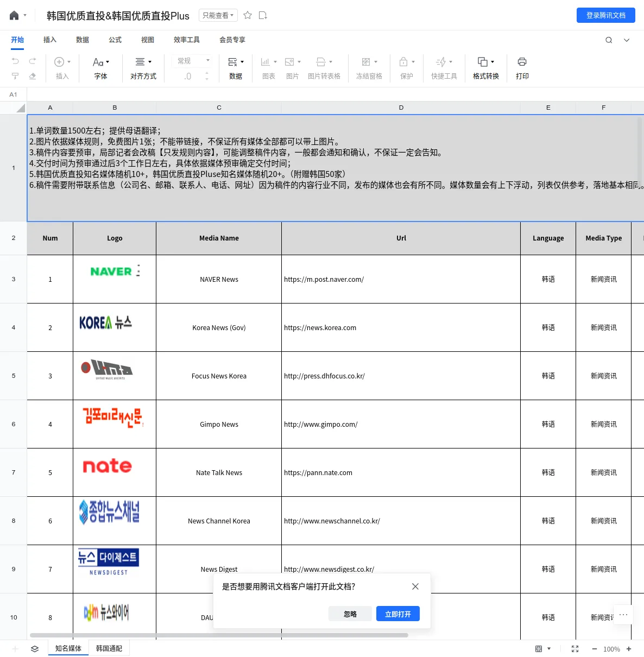644x657 pixels.
Task: Click the Focus News Korea cell
Action: (219, 376)
